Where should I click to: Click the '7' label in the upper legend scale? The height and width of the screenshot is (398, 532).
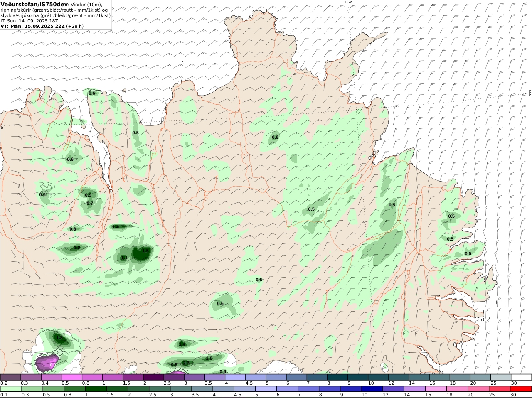point(308,383)
